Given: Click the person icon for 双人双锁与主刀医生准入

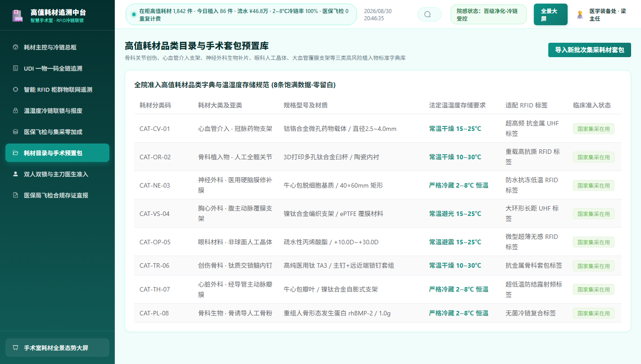Looking at the screenshot, I should tap(16, 174).
